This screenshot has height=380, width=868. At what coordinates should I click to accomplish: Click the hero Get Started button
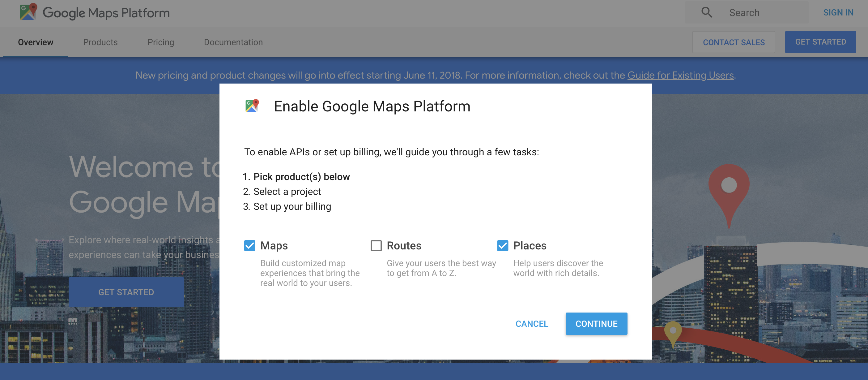126,292
